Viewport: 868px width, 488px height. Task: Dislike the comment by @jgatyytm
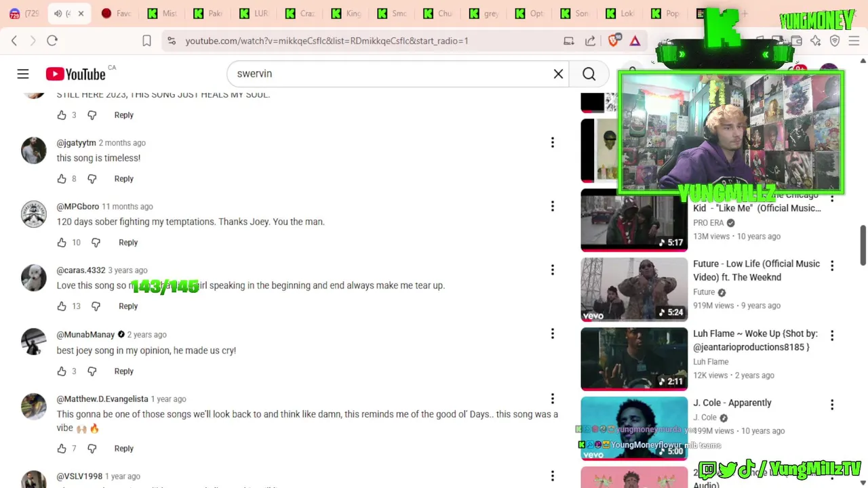coord(92,179)
